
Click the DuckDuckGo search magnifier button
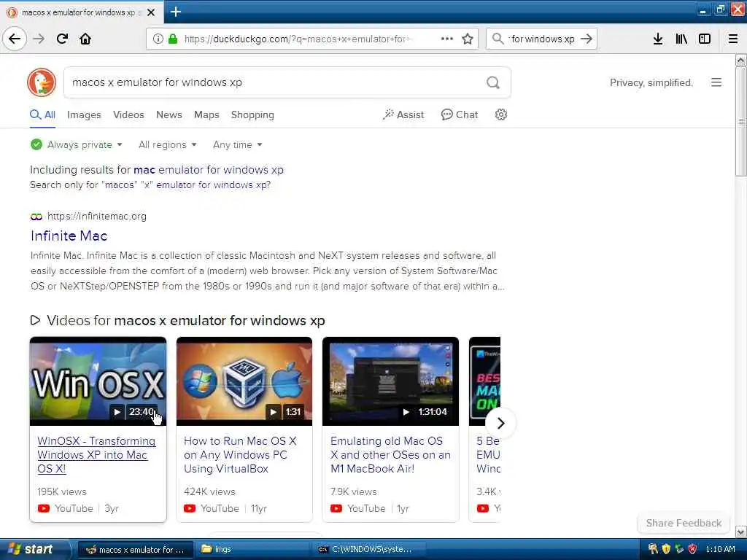(x=493, y=82)
